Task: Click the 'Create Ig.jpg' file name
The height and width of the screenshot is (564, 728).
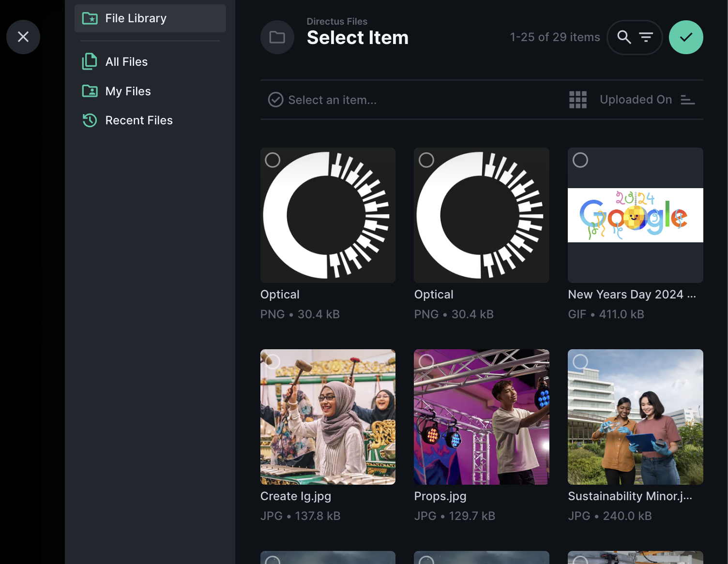Action: 296,496
